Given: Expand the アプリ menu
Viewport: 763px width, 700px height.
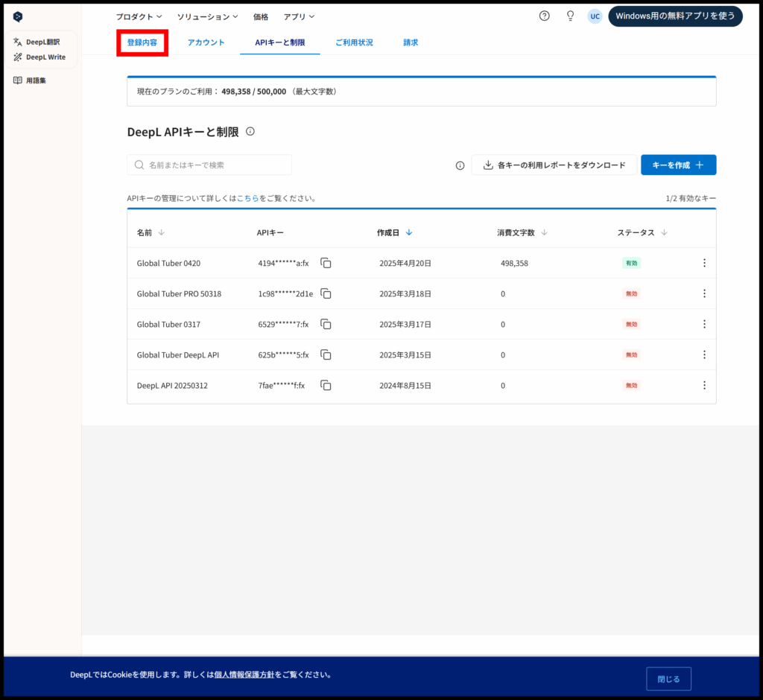Looking at the screenshot, I should (299, 16).
